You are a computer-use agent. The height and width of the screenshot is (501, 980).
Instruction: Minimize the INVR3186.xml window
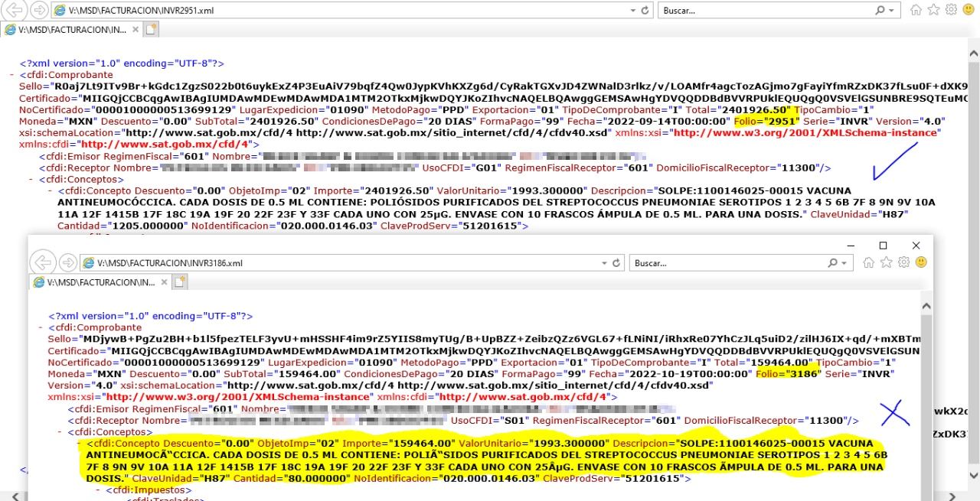(849, 246)
